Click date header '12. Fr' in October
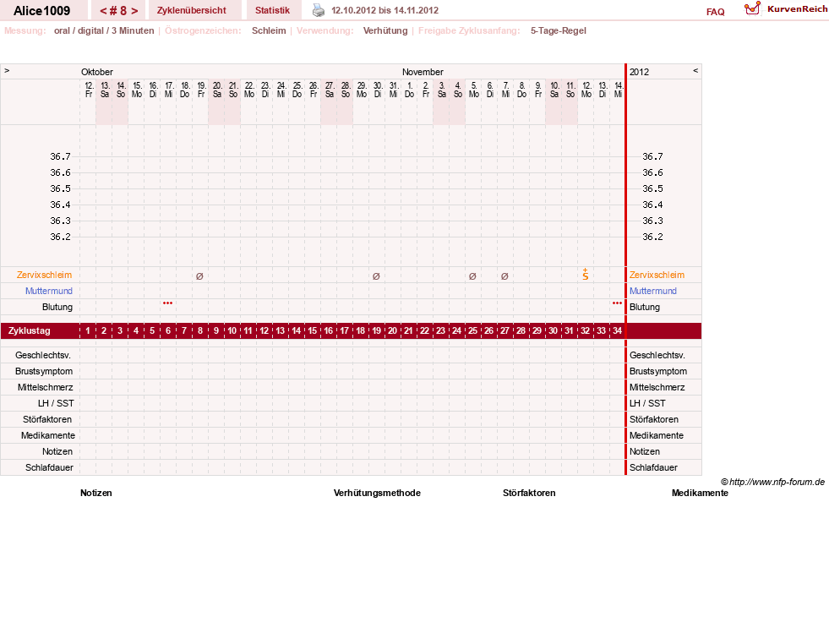The image size is (829, 644). 89,90
